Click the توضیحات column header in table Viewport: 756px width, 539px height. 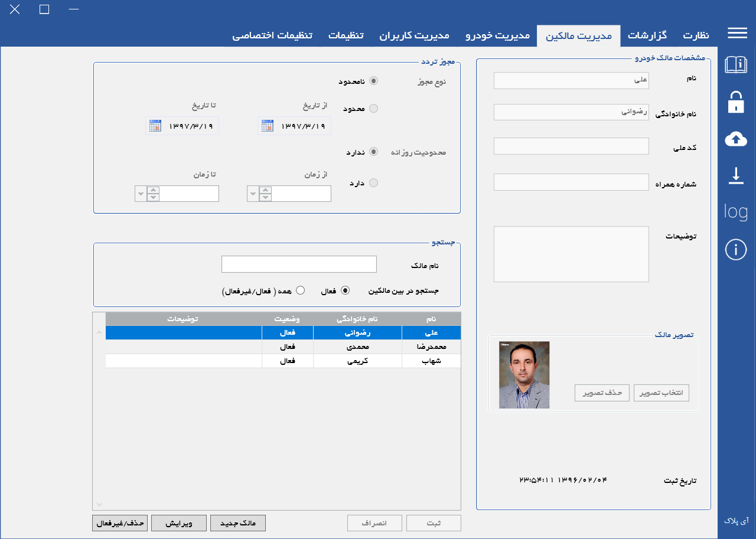[x=184, y=319]
